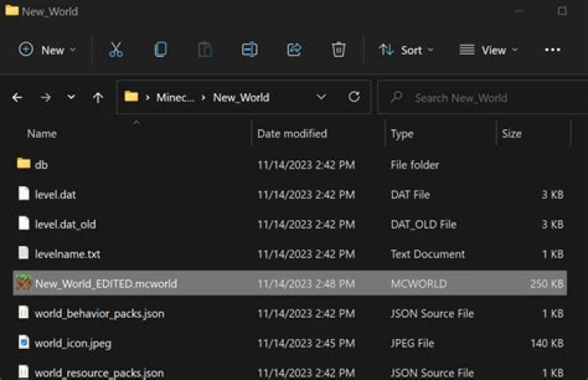Open the View layout dropdown
588x380 pixels.
click(x=488, y=50)
